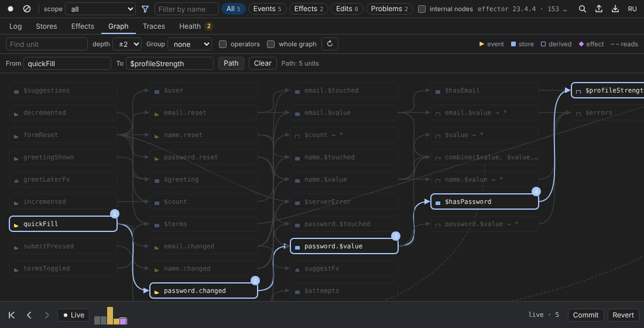The height and width of the screenshot is (328, 644).
Task: Focus the Find unit search field
Action: [47, 44]
